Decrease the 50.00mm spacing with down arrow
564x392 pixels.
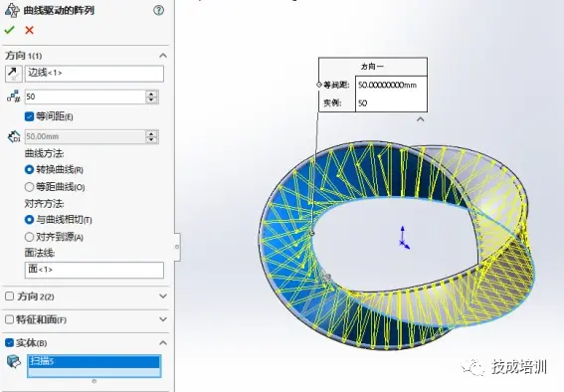coord(152,140)
